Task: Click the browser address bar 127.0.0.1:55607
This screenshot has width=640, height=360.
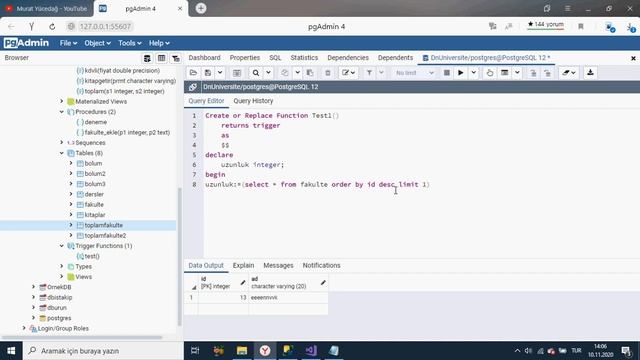Action: click(x=105, y=27)
